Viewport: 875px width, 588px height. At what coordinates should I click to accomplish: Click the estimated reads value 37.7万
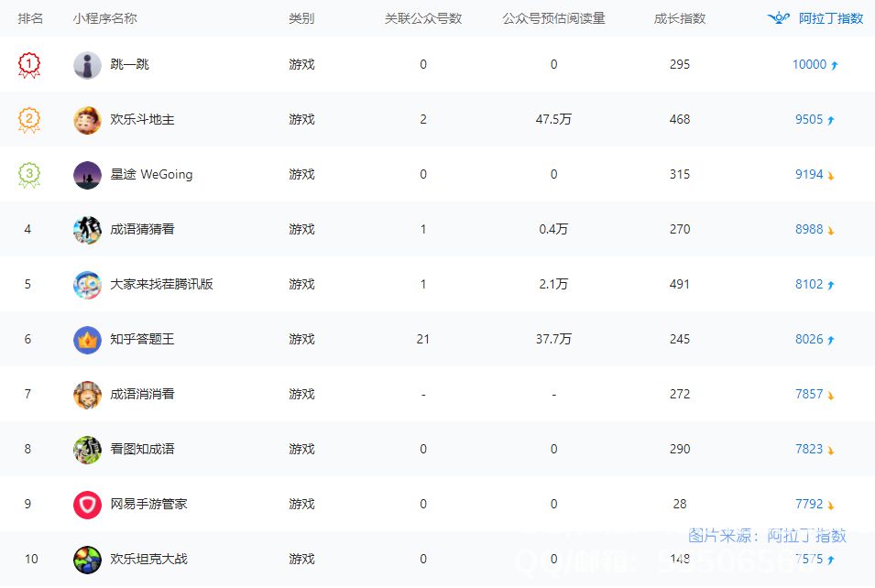point(553,339)
